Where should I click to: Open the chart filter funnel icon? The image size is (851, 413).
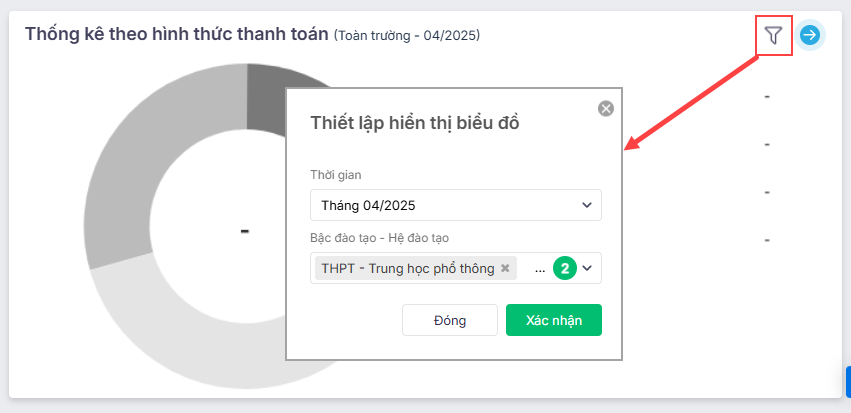773,36
